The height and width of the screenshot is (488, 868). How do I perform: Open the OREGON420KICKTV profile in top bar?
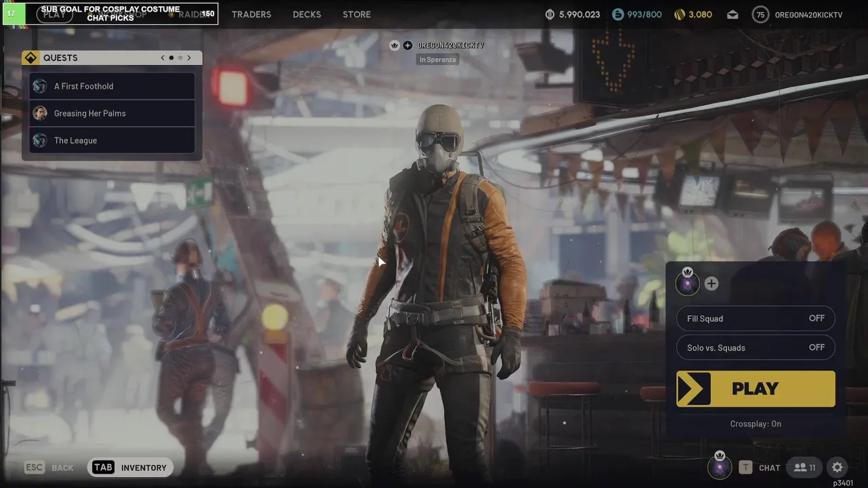point(808,15)
